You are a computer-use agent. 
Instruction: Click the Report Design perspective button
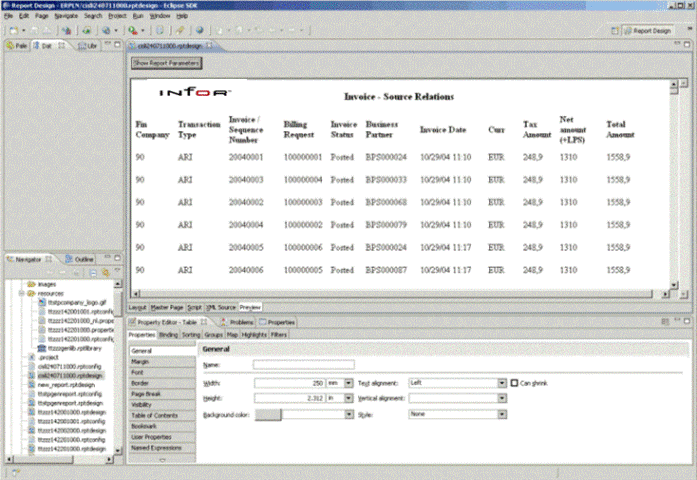coord(655,31)
